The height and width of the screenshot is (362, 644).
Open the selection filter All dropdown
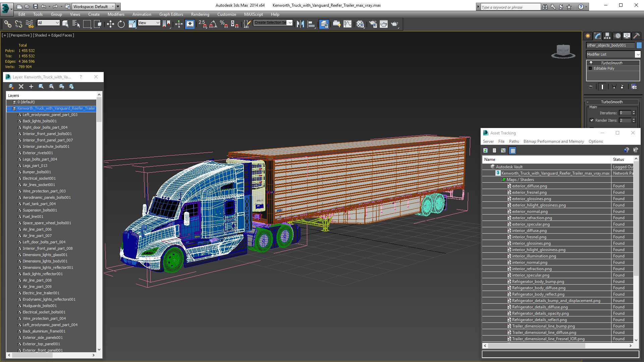49,23
